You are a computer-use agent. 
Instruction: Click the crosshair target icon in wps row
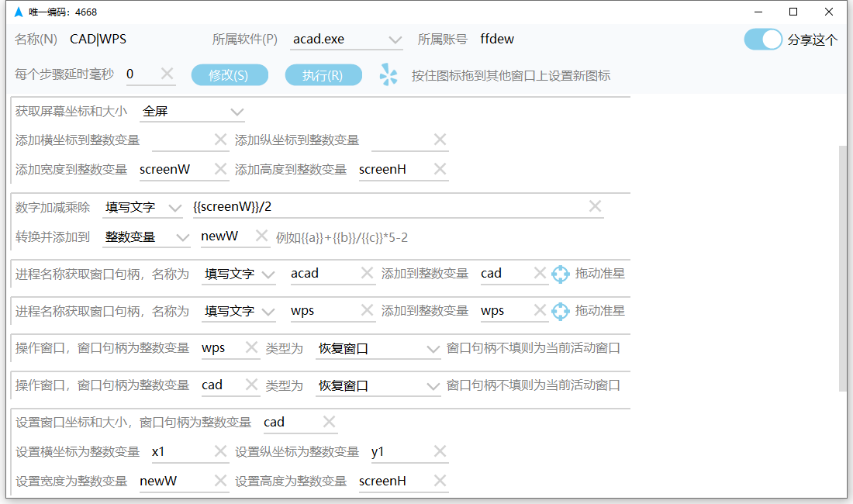(561, 311)
